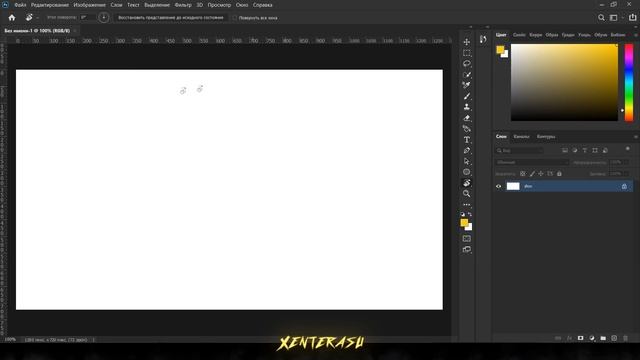Delete layer trash icon
The width and height of the screenshot is (640, 360).
pos(625,338)
